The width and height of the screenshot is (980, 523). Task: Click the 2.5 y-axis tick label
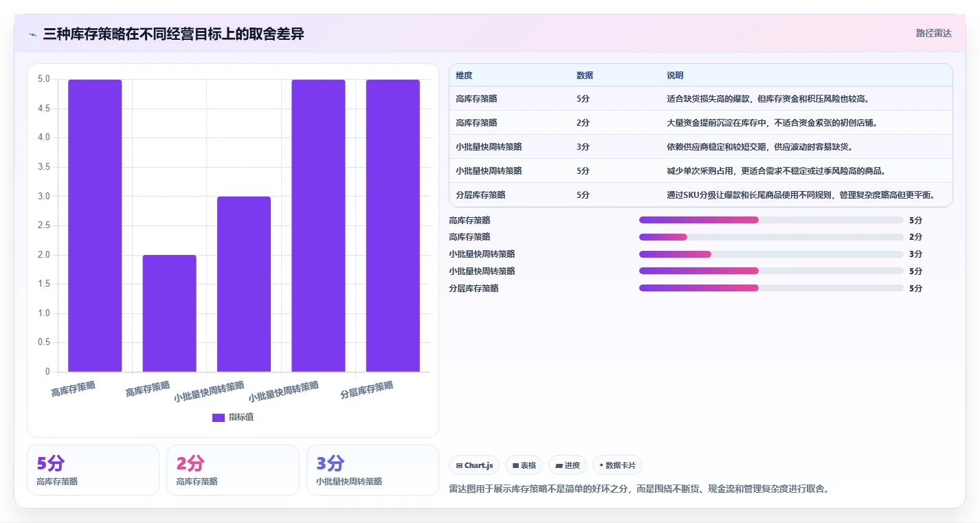pos(43,225)
